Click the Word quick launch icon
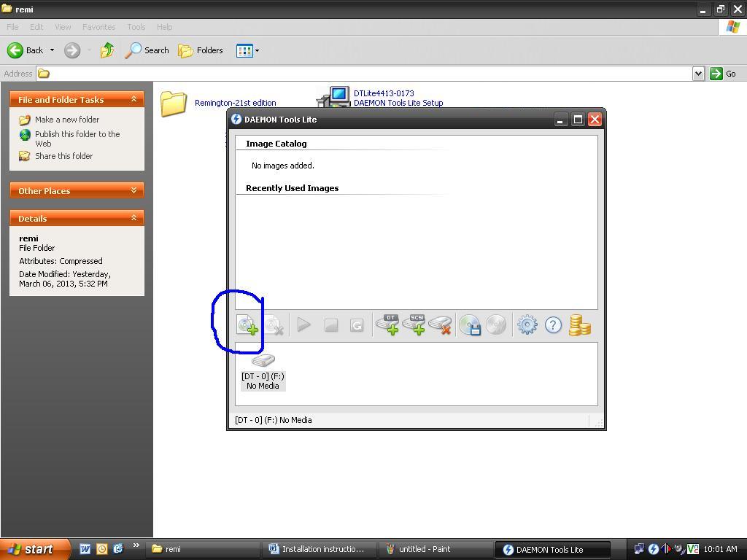The height and width of the screenshot is (560, 747). [x=85, y=549]
